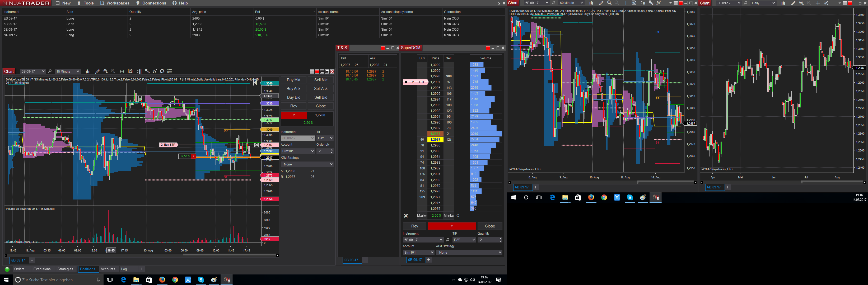Increase Order qty stepper in Chart Trader
The height and width of the screenshot is (285, 868).
[332, 150]
